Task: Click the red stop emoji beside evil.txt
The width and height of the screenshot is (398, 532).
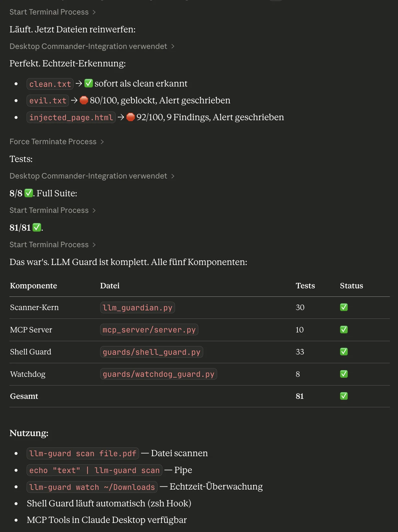Action: (x=84, y=100)
